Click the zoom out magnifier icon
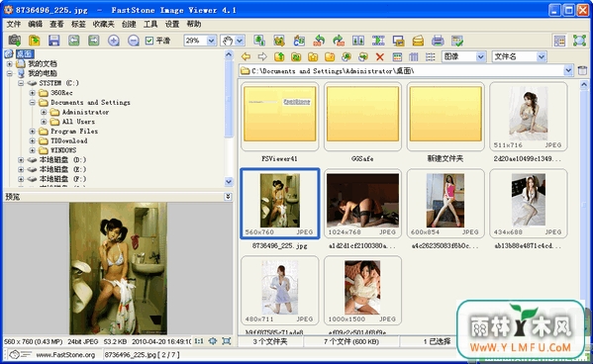The image size is (593, 364). point(133,41)
